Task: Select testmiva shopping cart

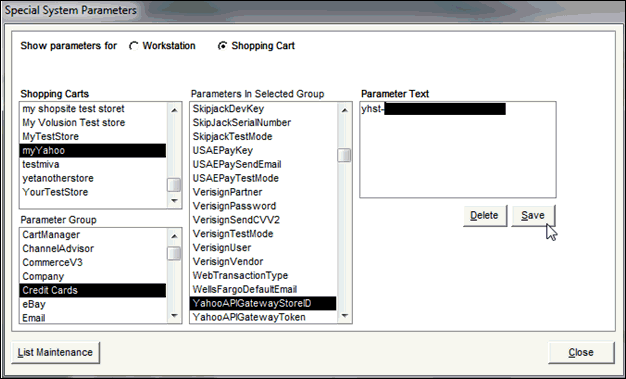Action: [x=93, y=164]
